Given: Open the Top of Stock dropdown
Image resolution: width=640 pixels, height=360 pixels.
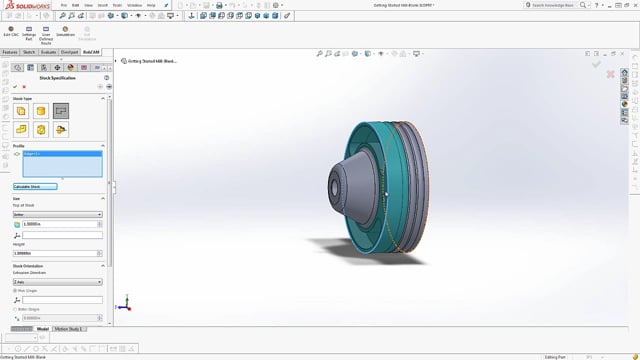Looking at the screenshot, I should click(x=58, y=214).
